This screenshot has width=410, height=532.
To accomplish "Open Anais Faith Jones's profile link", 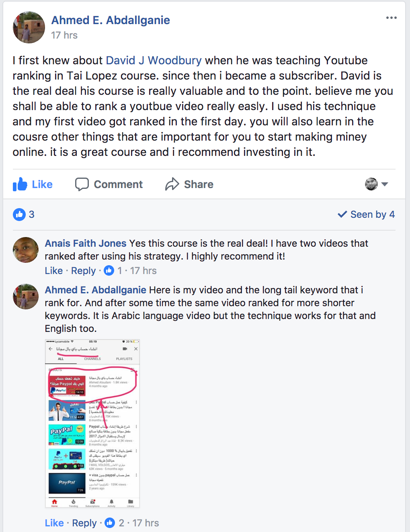I will pos(86,243).
